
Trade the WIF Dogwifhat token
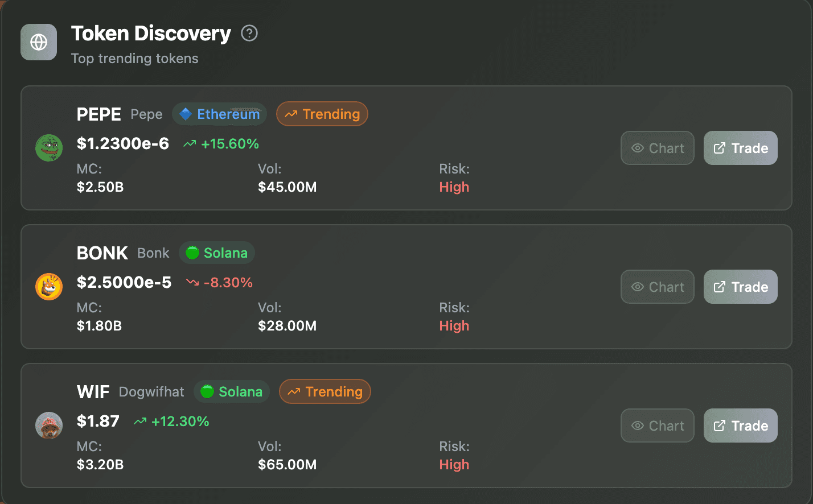[x=741, y=425]
